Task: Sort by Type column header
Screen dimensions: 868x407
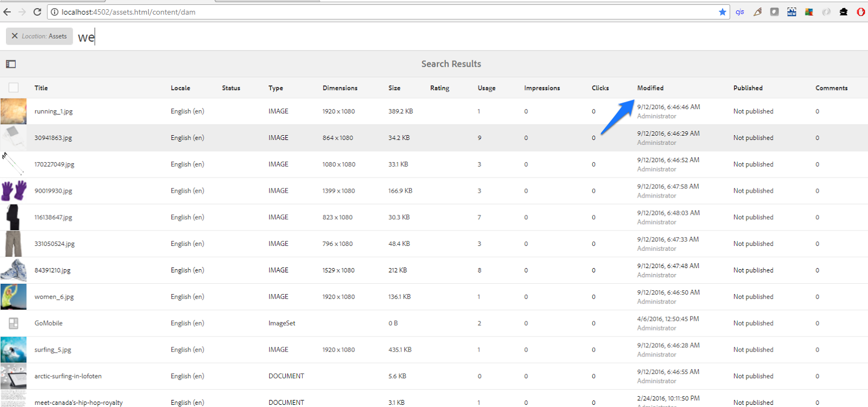Action: pyautogui.click(x=276, y=88)
